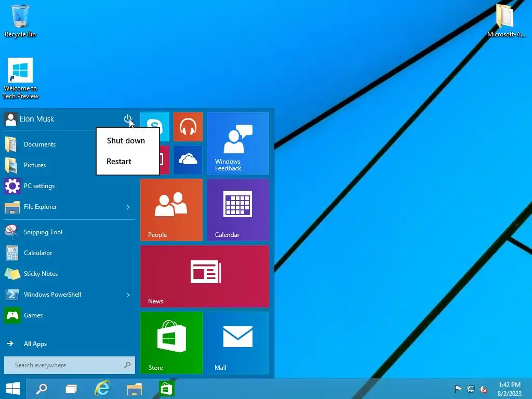Open PC settings gear item
The image size is (532, 399).
pyautogui.click(x=69, y=186)
